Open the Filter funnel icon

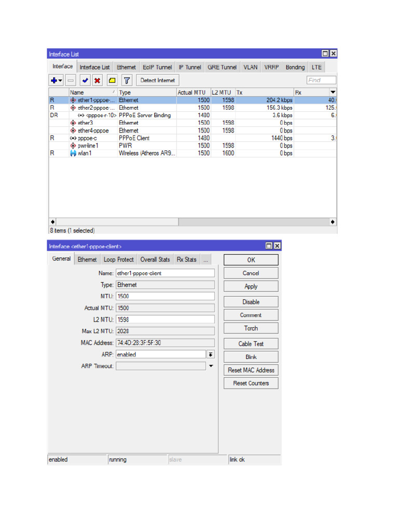tap(127, 81)
